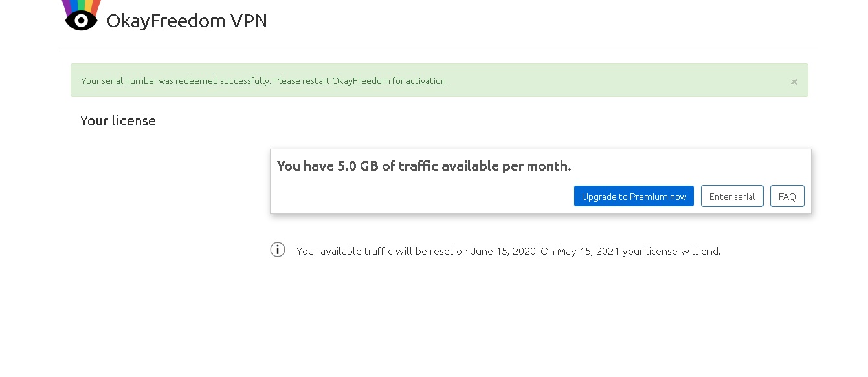The image size is (868, 377).
Task: Click the info icon beside traffic reset note
Action: pyautogui.click(x=278, y=250)
